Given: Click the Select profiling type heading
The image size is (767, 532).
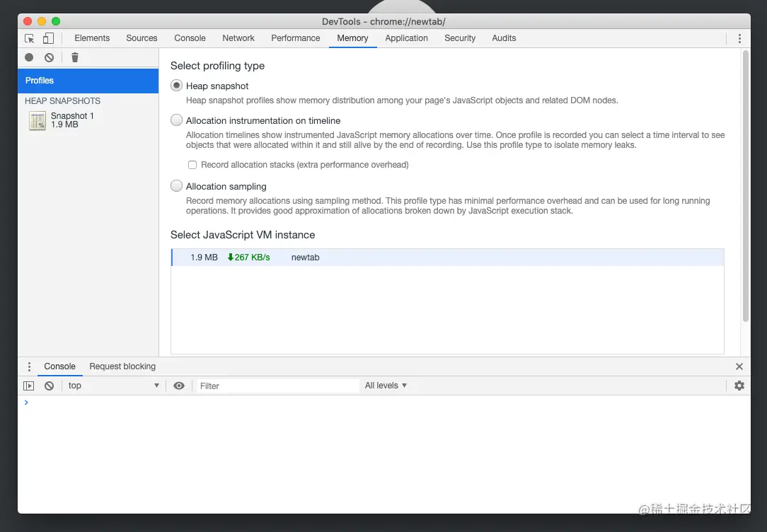Looking at the screenshot, I should 217,66.
